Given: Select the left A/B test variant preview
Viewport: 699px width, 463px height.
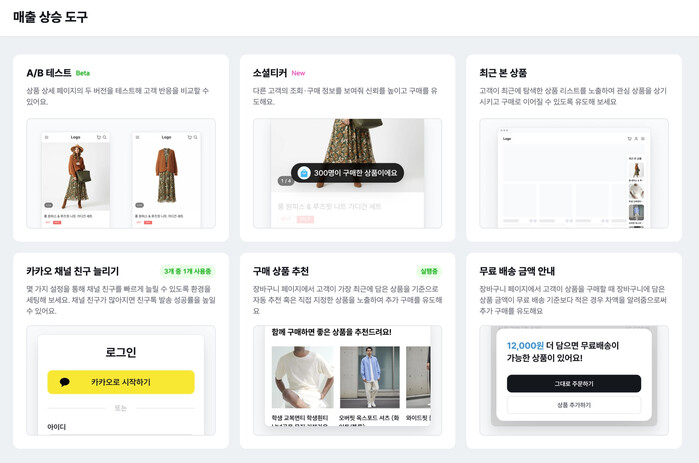Looking at the screenshot, I should tap(76, 178).
